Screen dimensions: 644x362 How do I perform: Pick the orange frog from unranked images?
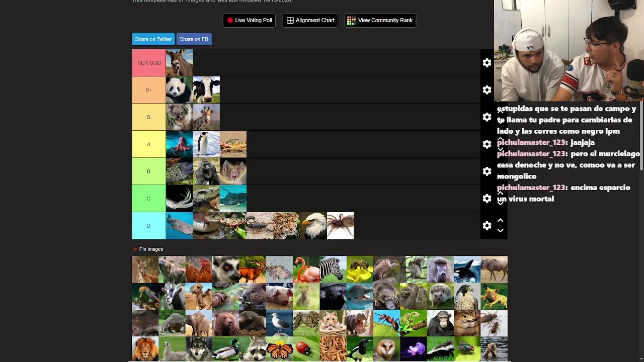[494, 296]
